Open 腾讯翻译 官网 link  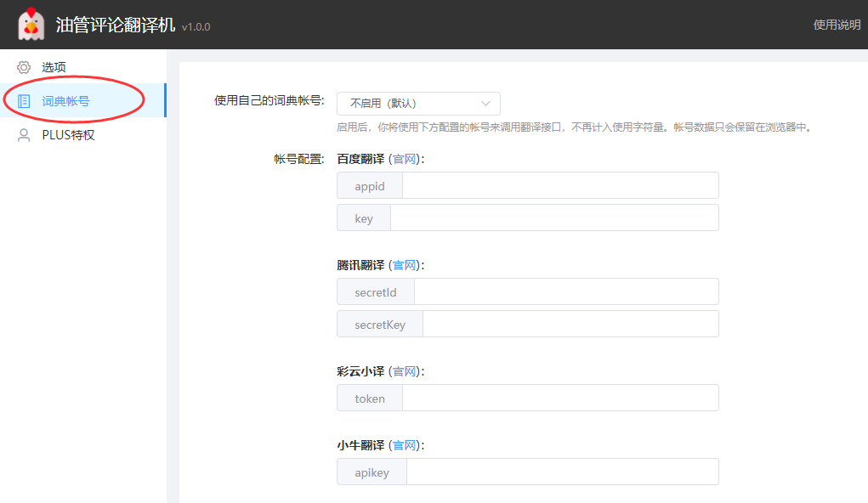click(404, 266)
